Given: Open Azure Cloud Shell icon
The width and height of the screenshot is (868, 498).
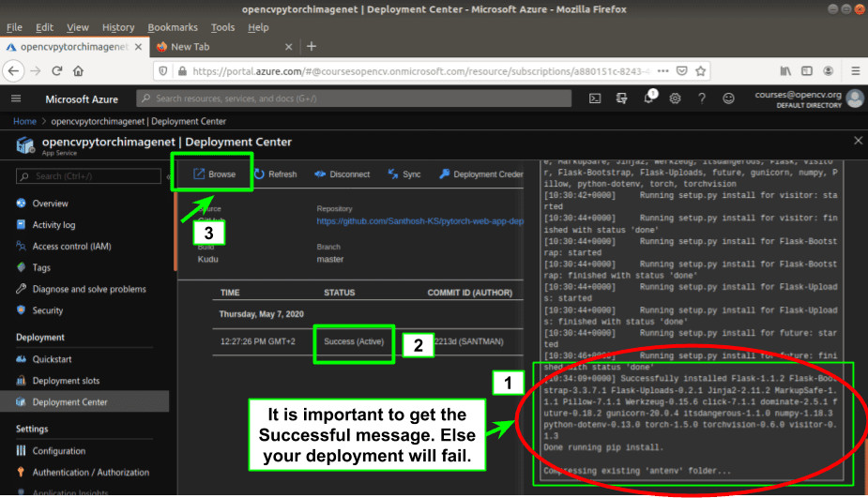Looking at the screenshot, I should [595, 98].
